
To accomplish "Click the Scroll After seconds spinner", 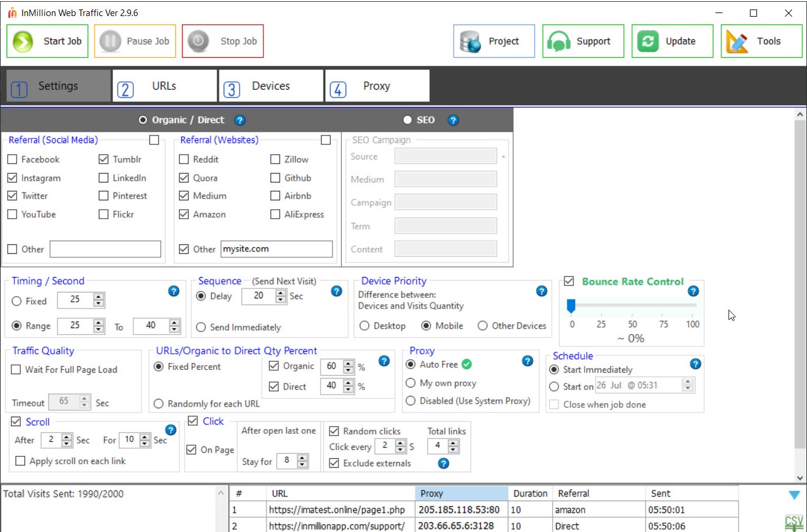I will click(x=67, y=440).
